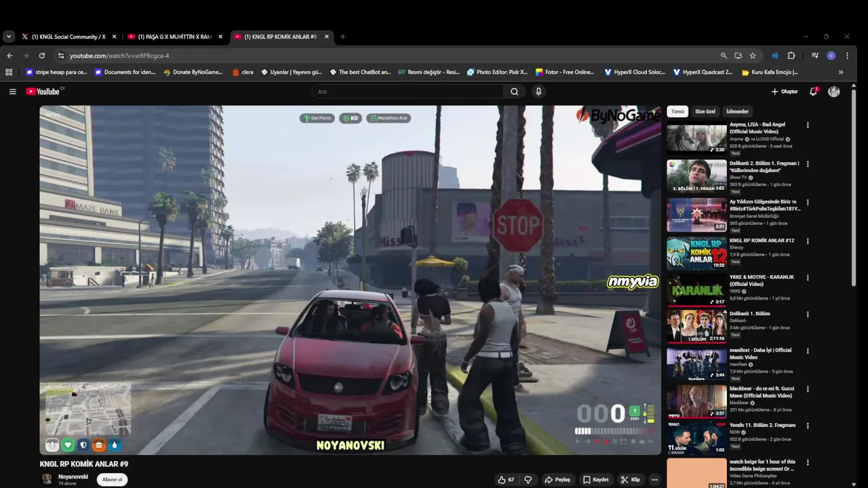Image resolution: width=868 pixels, height=488 pixels.
Task: Open Chrome apps grid in the bookmarks bar
Action: click(x=9, y=72)
